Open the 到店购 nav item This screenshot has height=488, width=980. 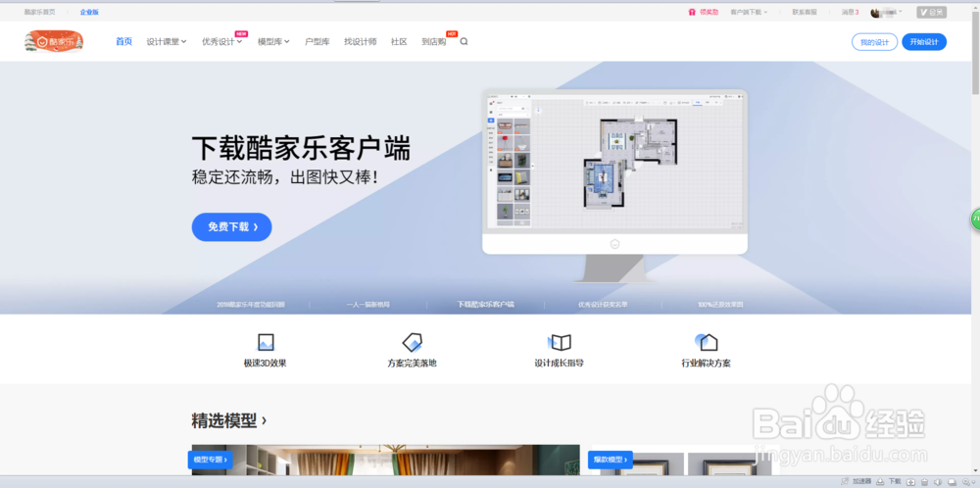coord(434,42)
